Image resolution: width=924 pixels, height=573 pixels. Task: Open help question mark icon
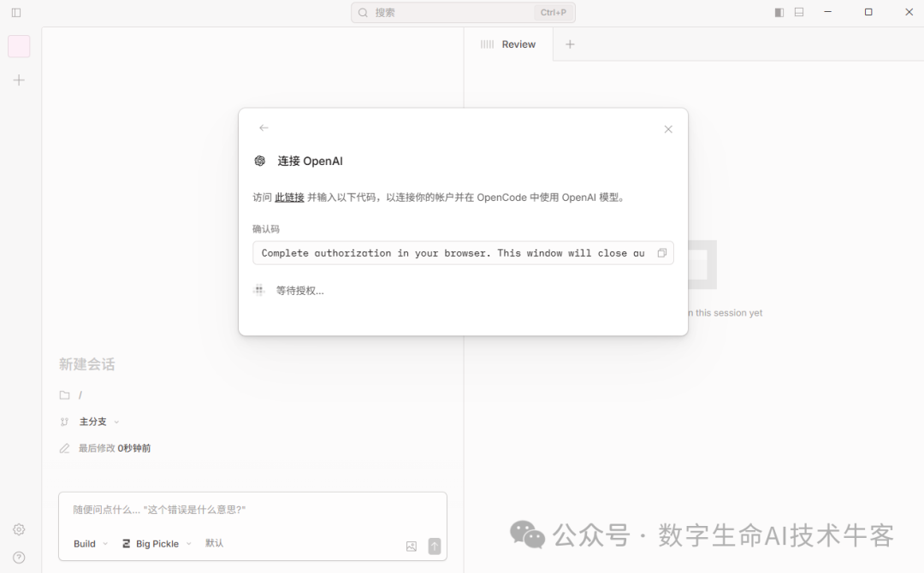click(19, 558)
